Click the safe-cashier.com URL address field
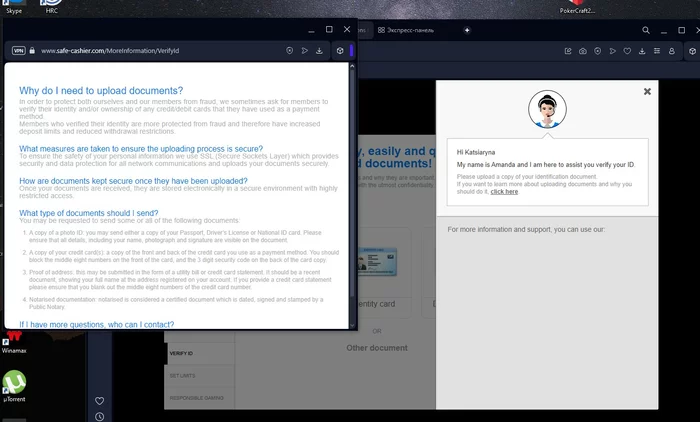This screenshot has height=422, width=700. tap(110, 51)
